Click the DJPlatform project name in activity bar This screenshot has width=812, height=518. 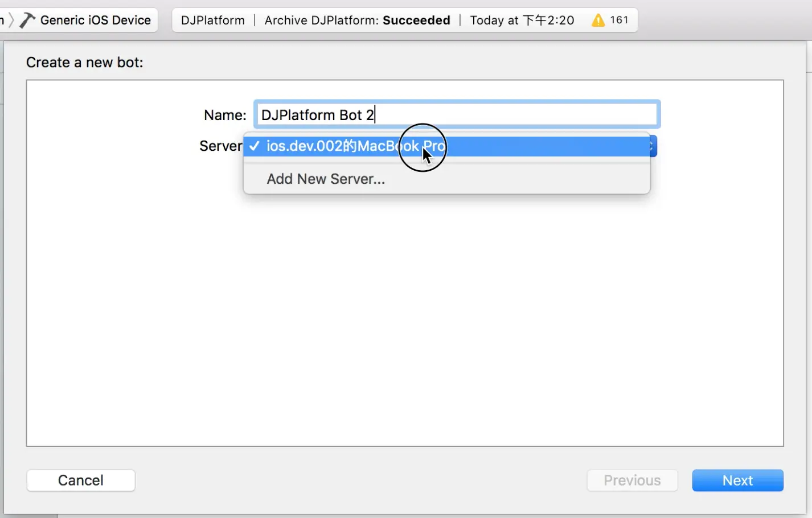coord(213,20)
